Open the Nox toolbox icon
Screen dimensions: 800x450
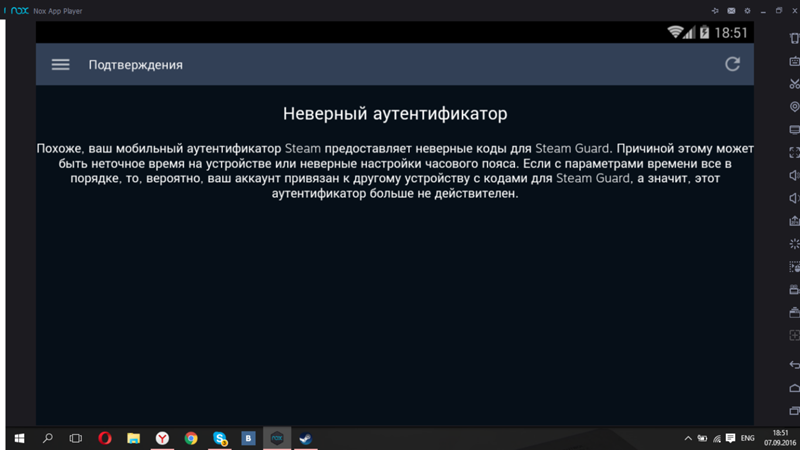[794, 312]
